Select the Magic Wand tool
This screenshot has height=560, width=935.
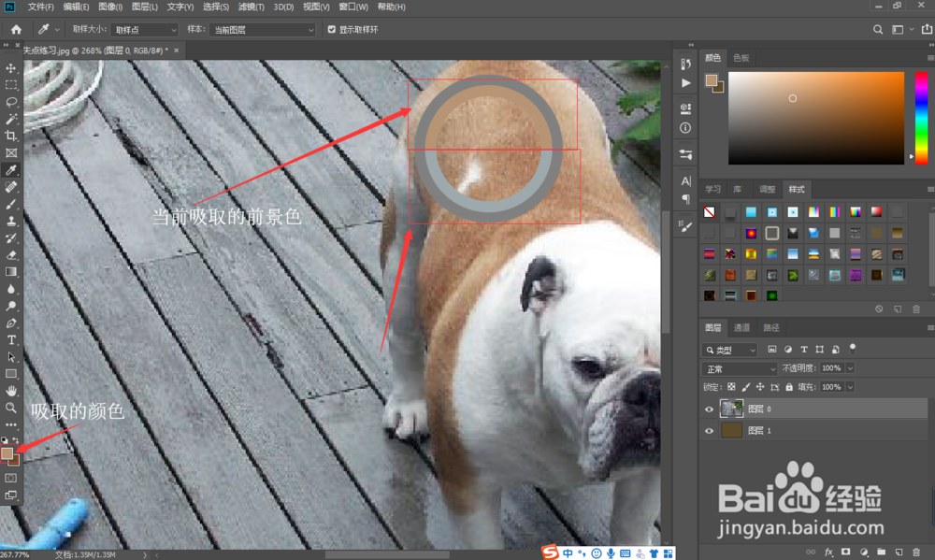pyautogui.click(x=10, y=119)
